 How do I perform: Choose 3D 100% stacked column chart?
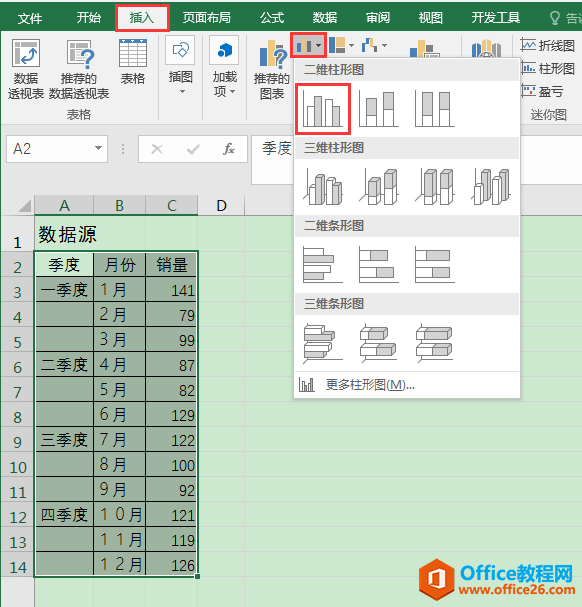click(x=434, y=187)
